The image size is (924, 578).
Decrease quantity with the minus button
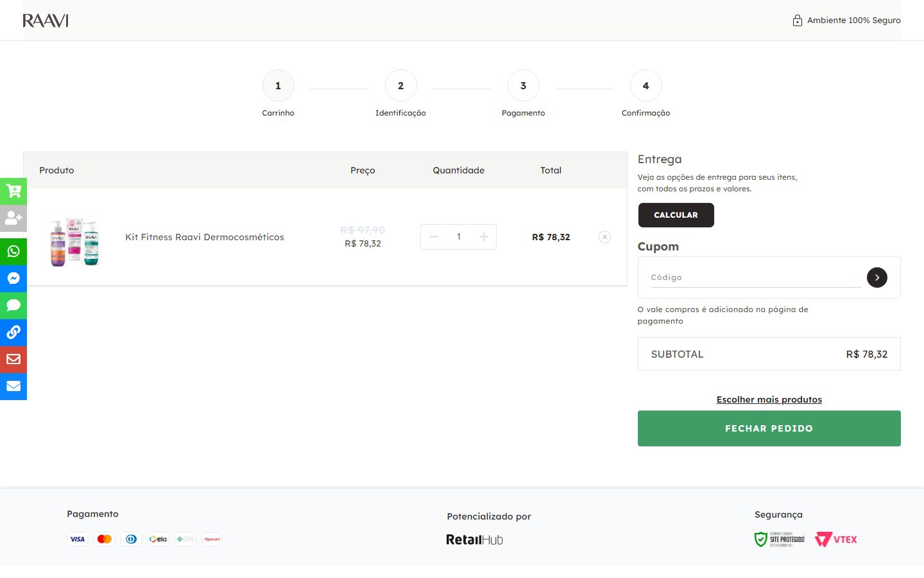(434, 237)
